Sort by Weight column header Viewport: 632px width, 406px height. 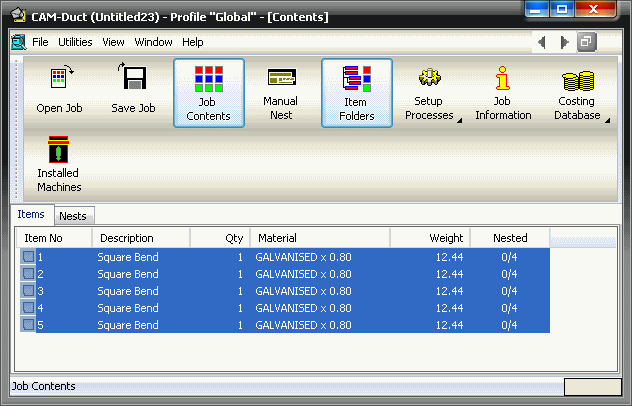coord(430,238)
